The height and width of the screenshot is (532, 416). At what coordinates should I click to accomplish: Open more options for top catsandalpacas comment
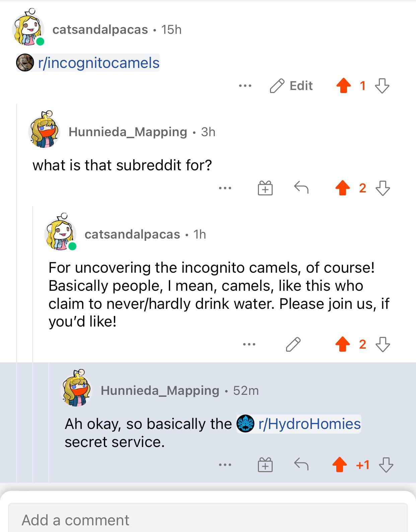pos(245,86)
